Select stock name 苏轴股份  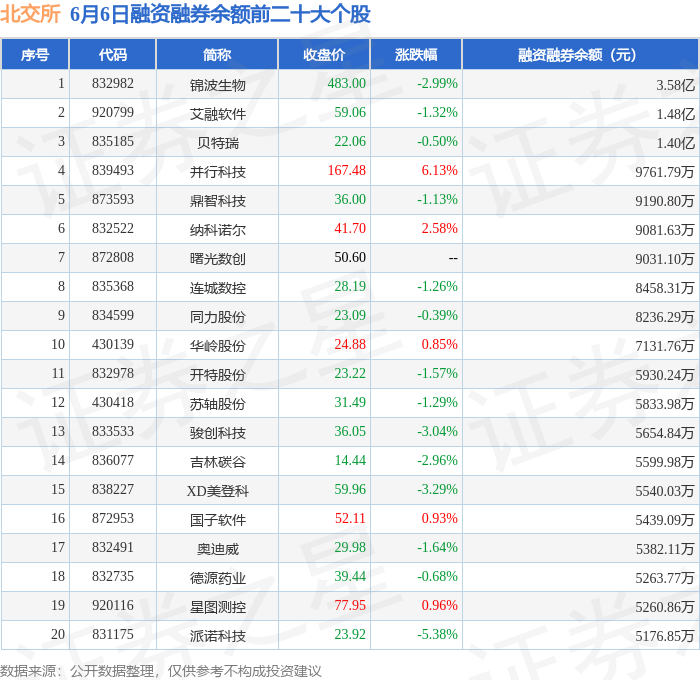(217, 404)
